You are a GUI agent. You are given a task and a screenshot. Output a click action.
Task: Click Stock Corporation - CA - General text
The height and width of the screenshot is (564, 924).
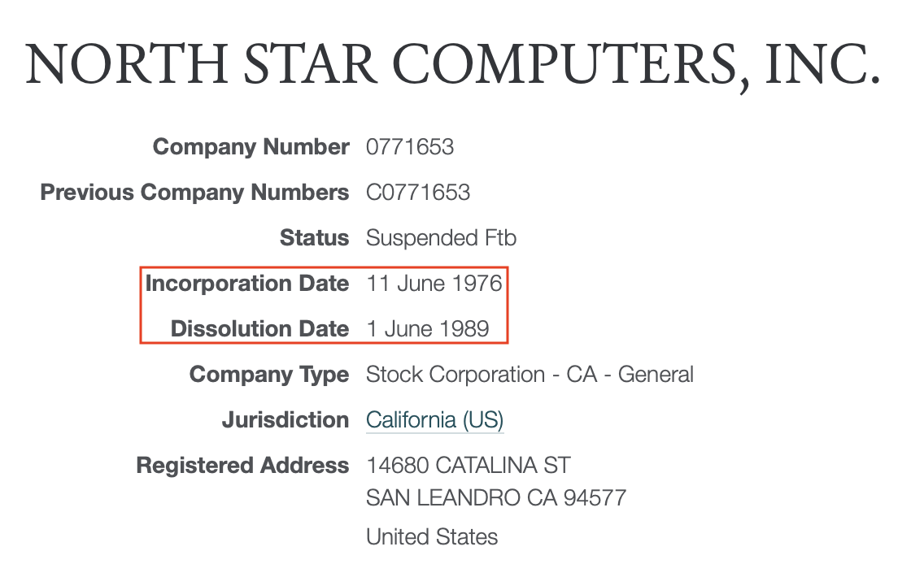(530, 375)
